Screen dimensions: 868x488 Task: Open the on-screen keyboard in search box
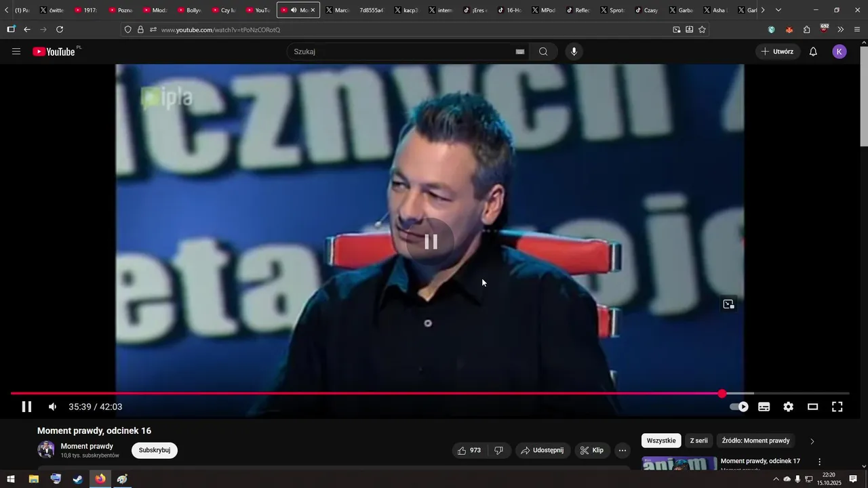520,52
